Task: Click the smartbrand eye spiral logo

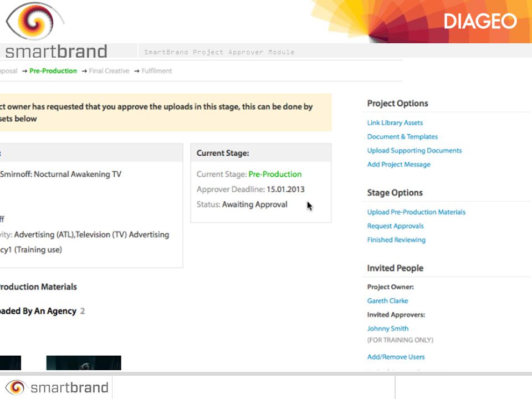Action: (x=35, y=21)
